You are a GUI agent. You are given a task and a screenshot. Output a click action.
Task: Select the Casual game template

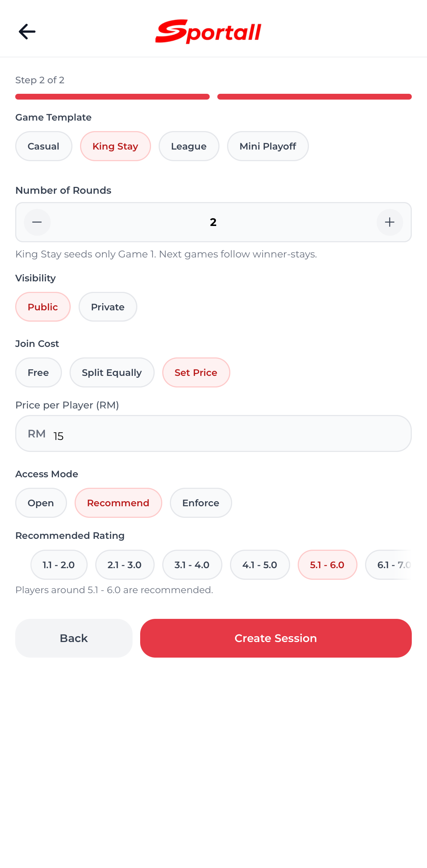(x=43, y=146)
